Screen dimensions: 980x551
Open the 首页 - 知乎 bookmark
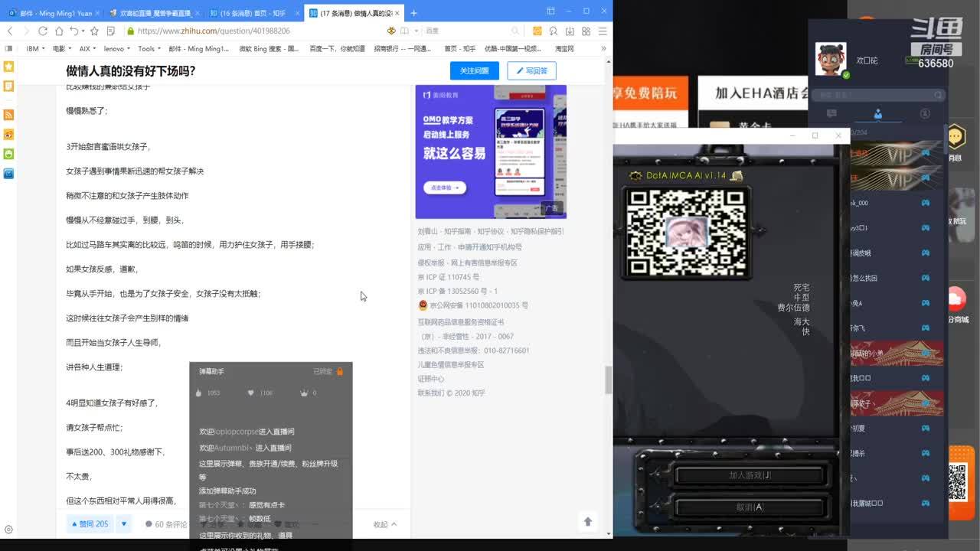[x=459, y=48]
